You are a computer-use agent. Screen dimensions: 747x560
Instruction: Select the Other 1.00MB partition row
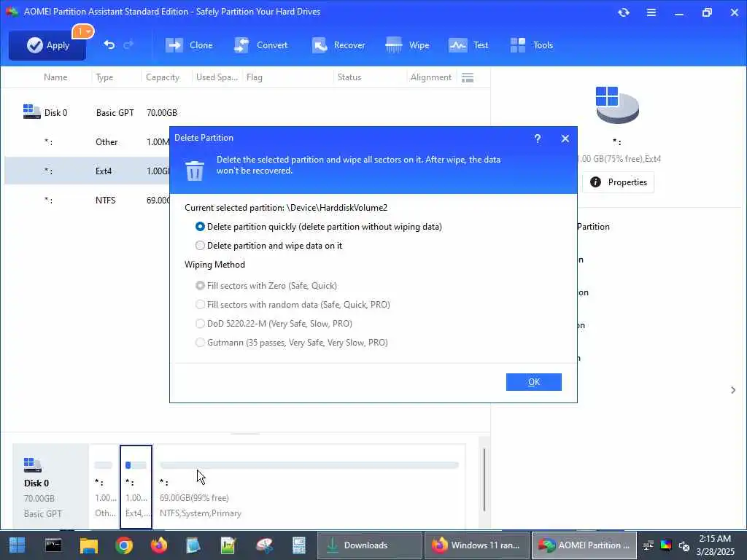pyautogui.click(x=88, y=142)
